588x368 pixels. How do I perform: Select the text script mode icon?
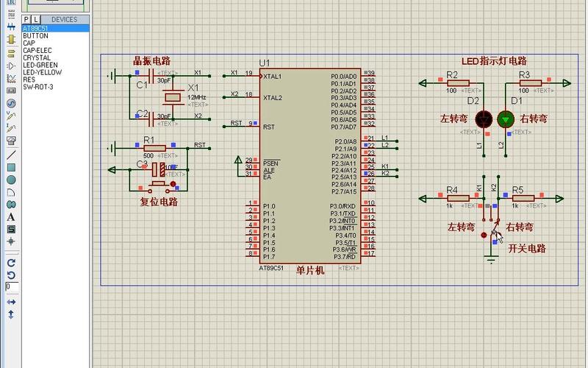(x=11, y=13)
